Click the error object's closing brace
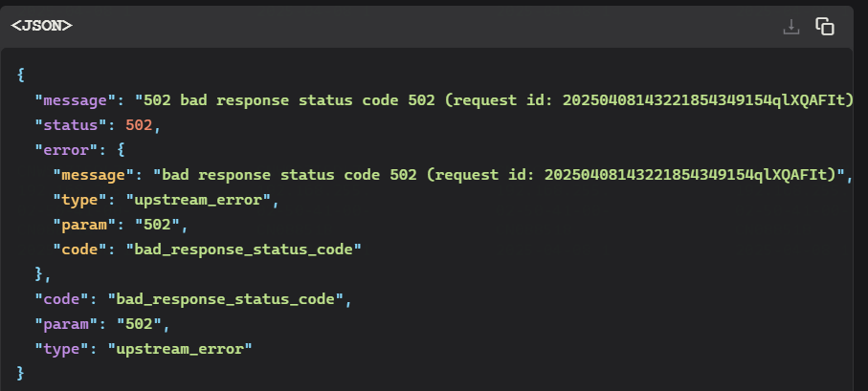Viewport: 868px width, 391px height. [x=39, y=273]
